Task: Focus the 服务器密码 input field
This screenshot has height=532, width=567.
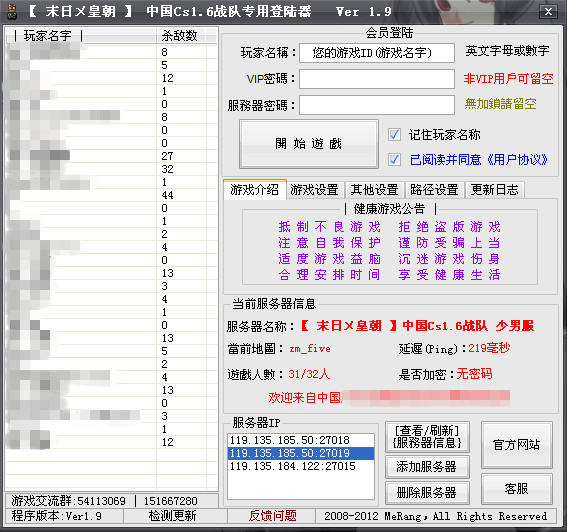Action: [377, 105]
